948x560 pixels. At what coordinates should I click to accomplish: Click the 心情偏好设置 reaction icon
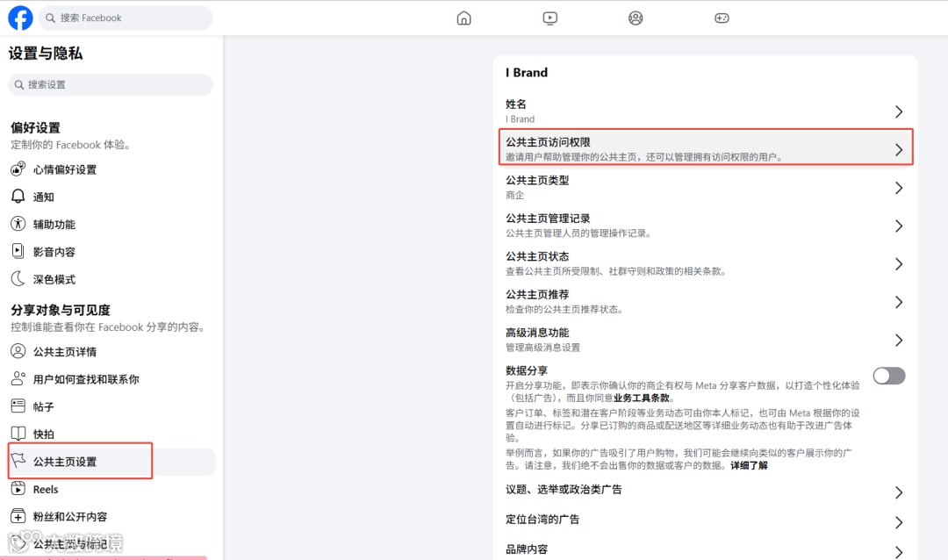coord(18,169)
